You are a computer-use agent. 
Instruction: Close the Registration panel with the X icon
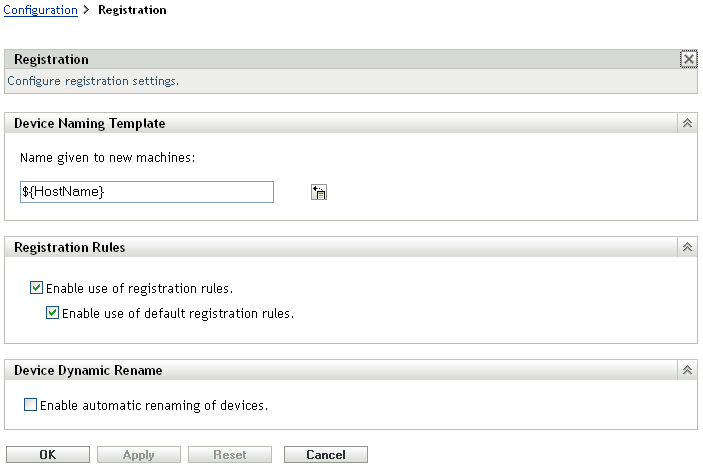(x=688, y=60)
